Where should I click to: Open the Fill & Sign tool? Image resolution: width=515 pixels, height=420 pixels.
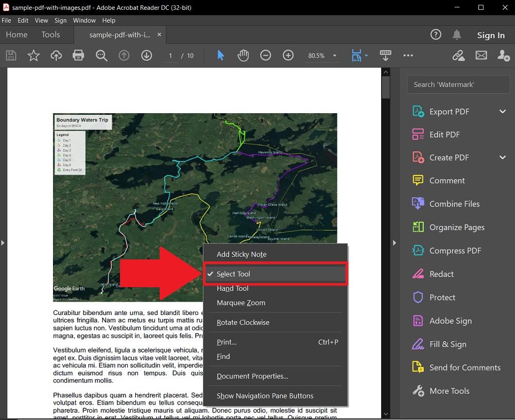coord(439,344)
